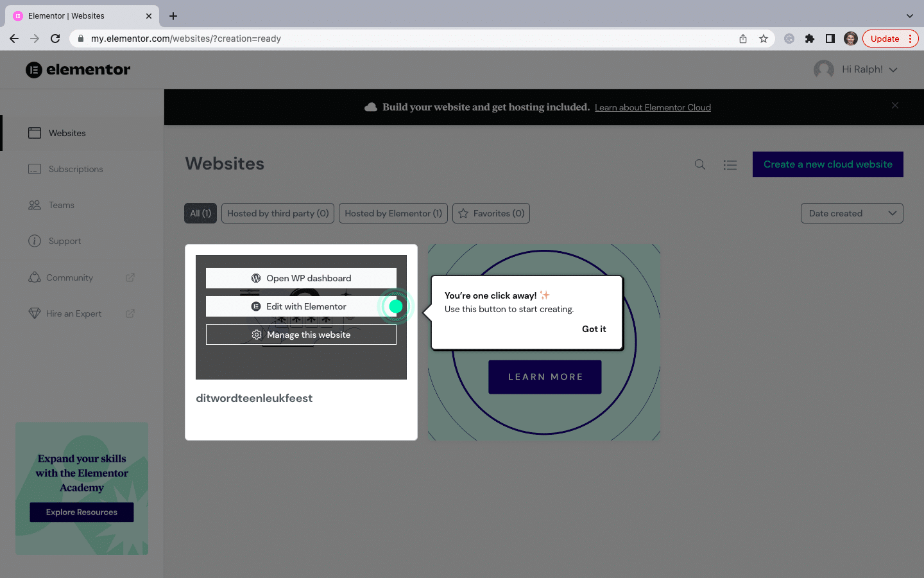Dismiss tooltip with Got it
Screen dimensions: 924x578
pos(594,329)
